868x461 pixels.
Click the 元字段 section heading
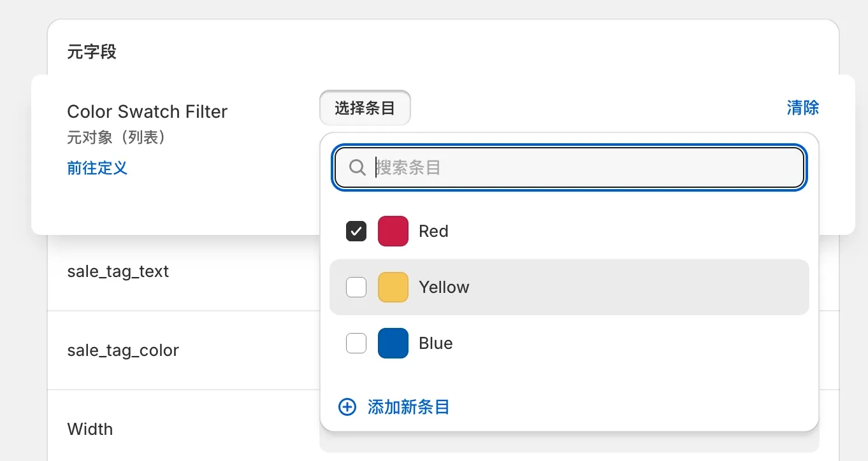tap(92, 52)
